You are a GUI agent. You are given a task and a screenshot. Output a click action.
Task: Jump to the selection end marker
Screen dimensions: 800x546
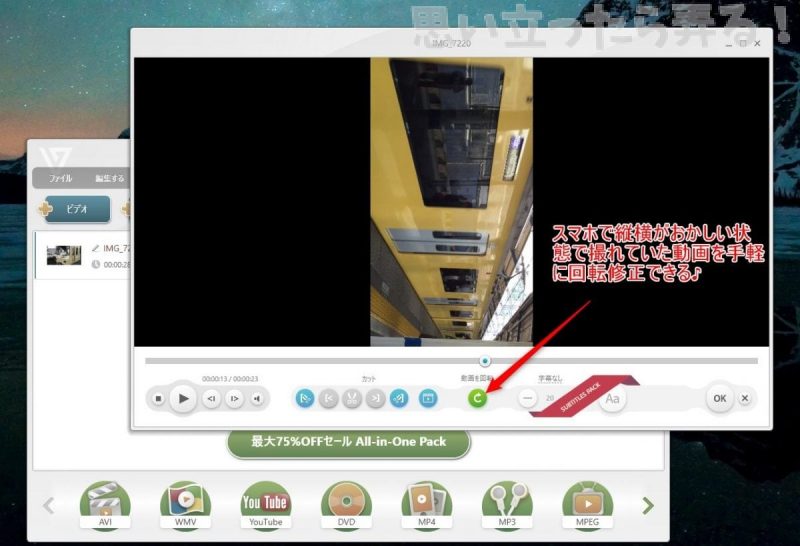pyautogui.click(x=376, y=398)
